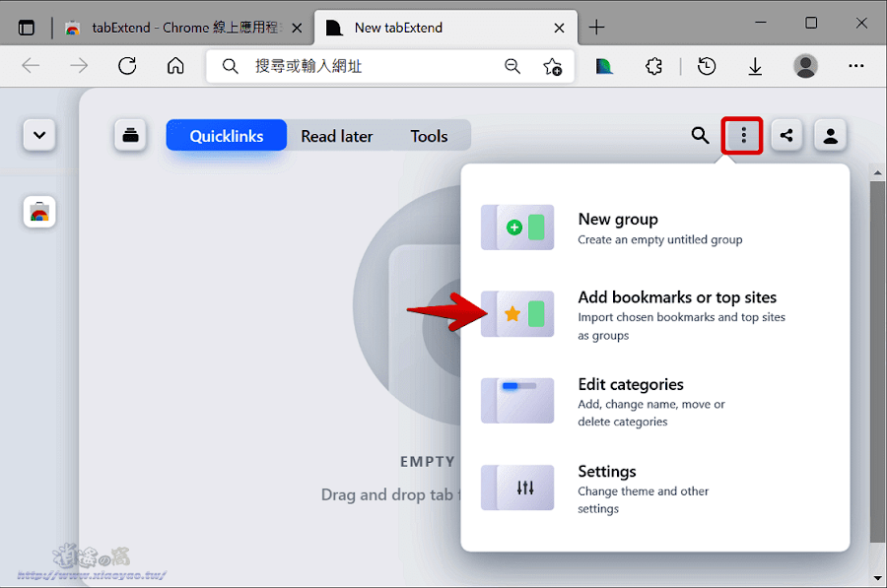Switch to the Tools tab
The image size is (887, 588).
(430, 136)
